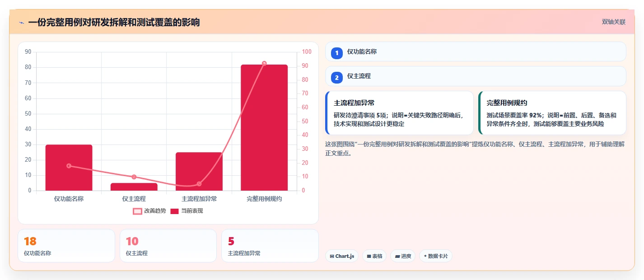The width and height of the screenshot is (644, 280).
Task: Click the 进度 tag
Action: pos(403,256)
